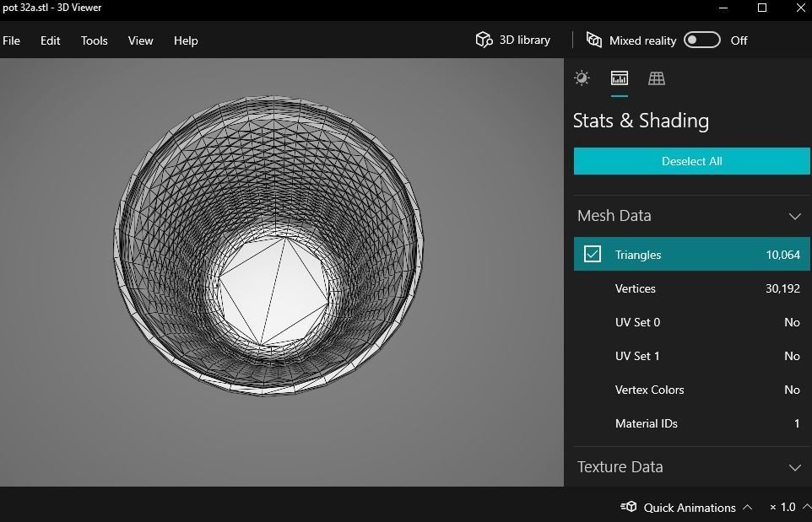Open the View menu

140,40
